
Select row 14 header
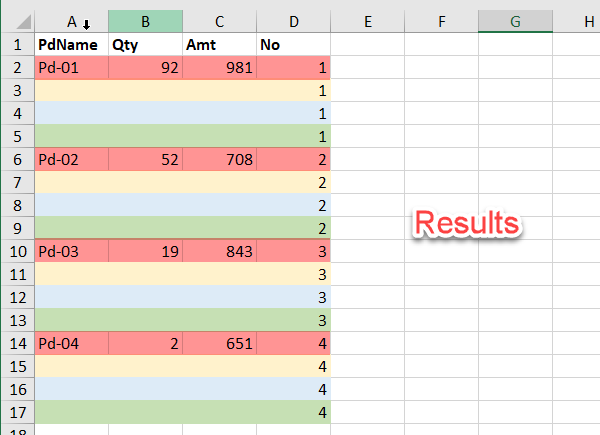[16, 343]
